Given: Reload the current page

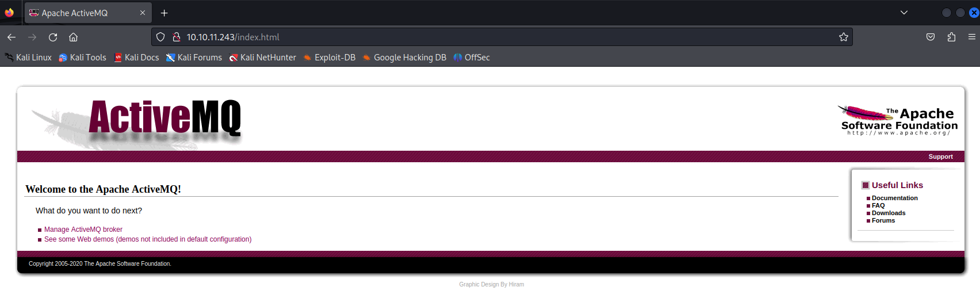Looking at the screenshot, I should click(53, 37).
